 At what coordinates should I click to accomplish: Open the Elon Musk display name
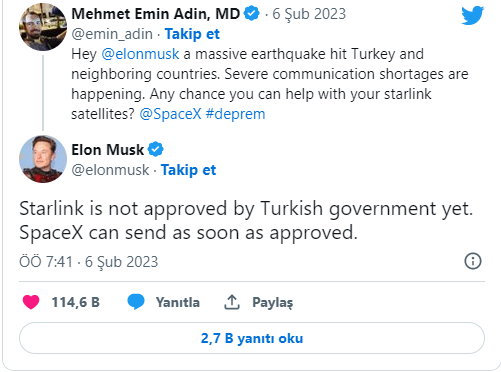[107, 150]
